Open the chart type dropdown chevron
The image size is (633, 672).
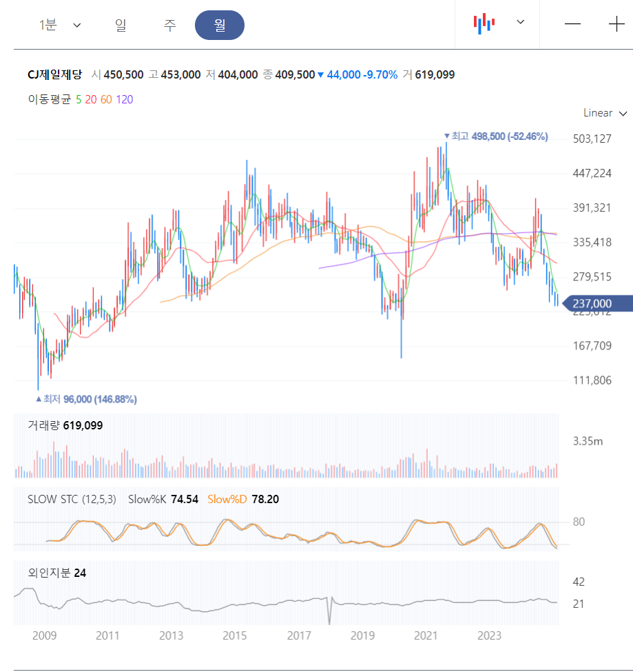tap(520, 22)
